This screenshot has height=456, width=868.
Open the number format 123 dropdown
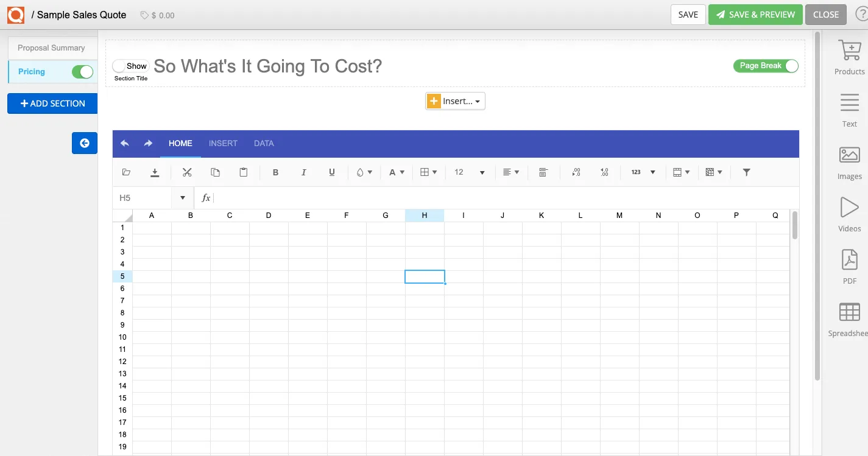click(641, 172)
